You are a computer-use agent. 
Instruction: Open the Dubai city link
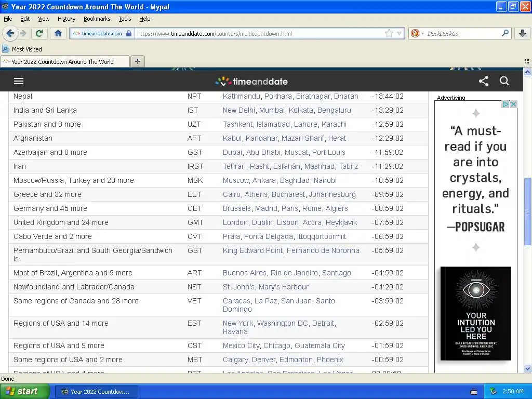coord(232,152)
